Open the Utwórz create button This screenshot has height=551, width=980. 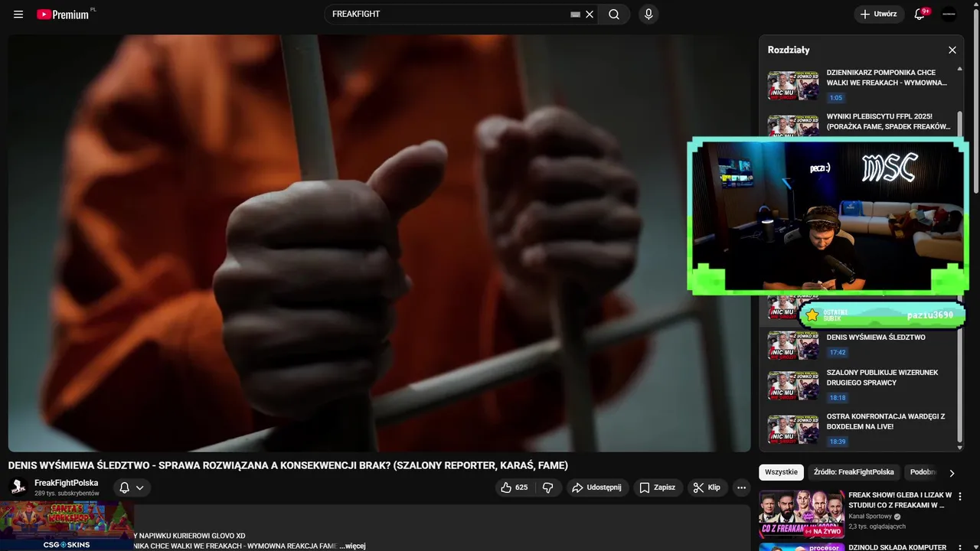[x=879, y=15]
